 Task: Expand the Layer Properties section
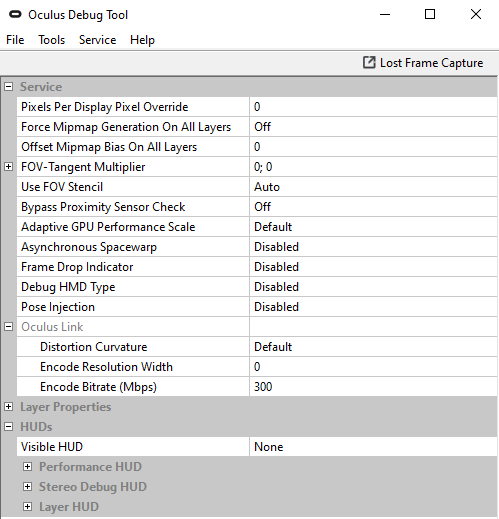point(9,407)
